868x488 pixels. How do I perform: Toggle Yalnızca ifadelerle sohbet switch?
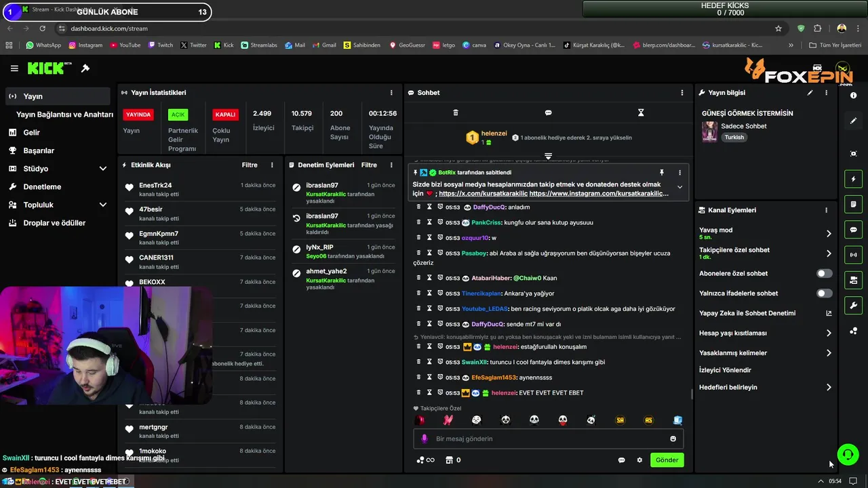824,293
